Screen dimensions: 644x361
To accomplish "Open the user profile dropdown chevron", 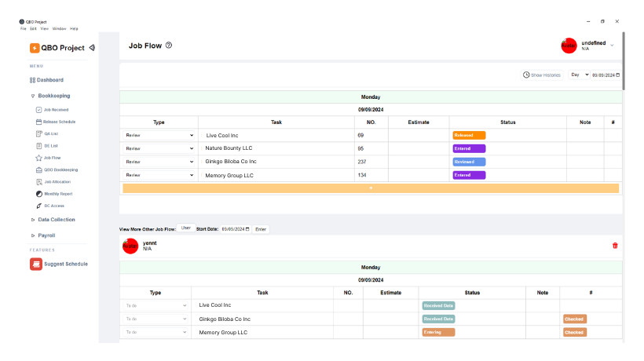I will (x=612, y=46).
